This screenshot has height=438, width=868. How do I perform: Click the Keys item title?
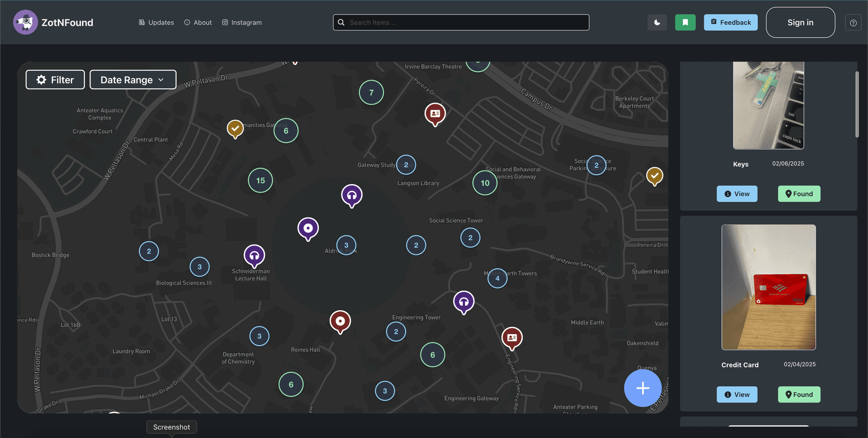pos(741,164)
